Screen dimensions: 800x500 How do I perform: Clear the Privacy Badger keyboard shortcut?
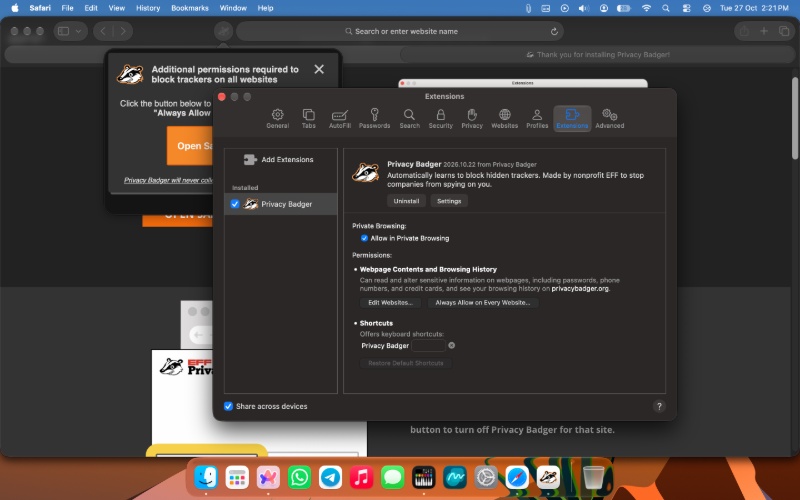tap(452, 345)
